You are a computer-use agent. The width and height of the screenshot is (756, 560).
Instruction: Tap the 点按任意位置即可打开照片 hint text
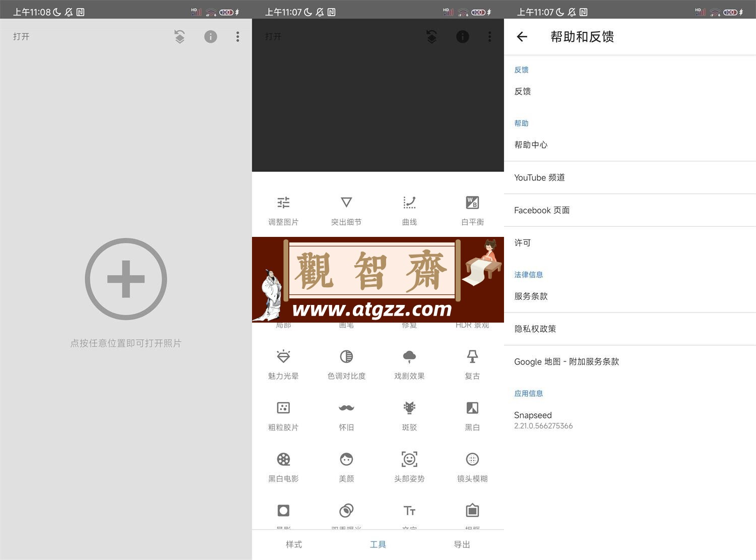[x=126, y=343]
